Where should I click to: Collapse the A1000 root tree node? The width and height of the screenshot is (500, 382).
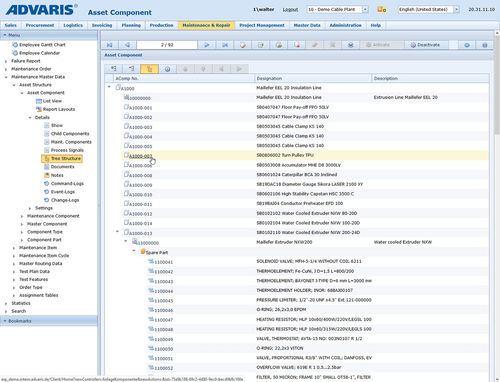(x=109, y=87)
